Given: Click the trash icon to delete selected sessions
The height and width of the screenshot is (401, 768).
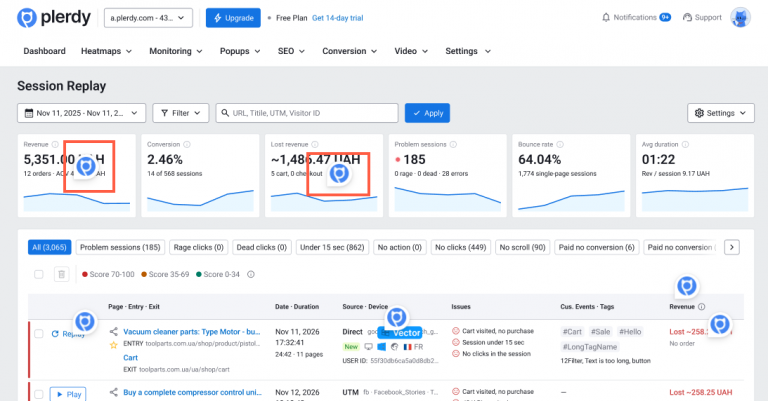Looking at the screenshot, I should 61,274.
